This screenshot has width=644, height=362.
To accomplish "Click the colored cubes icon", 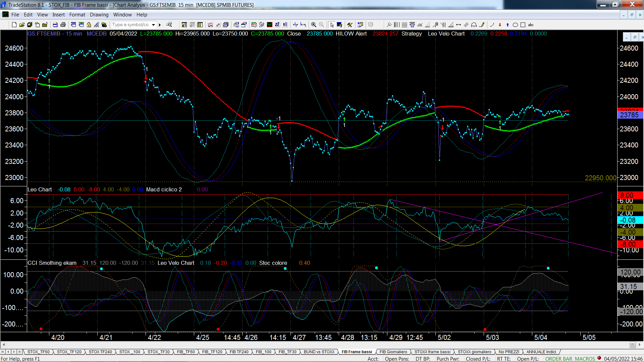I will (x=104, y=25).
